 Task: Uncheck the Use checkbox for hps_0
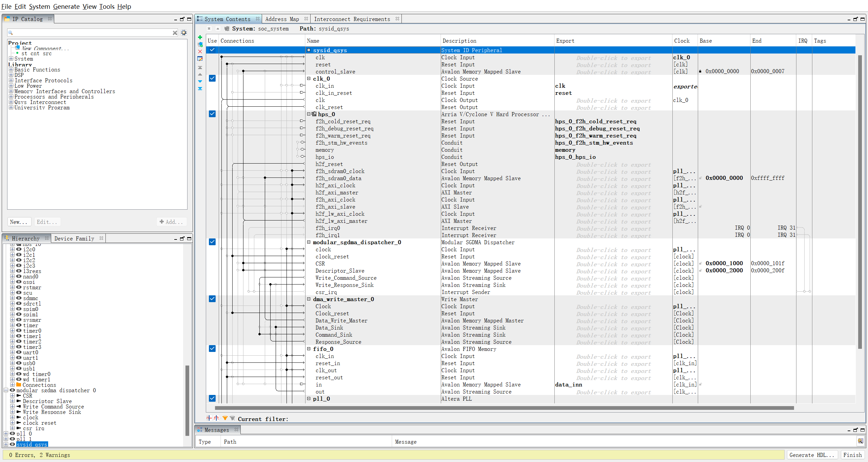(212, 114)
